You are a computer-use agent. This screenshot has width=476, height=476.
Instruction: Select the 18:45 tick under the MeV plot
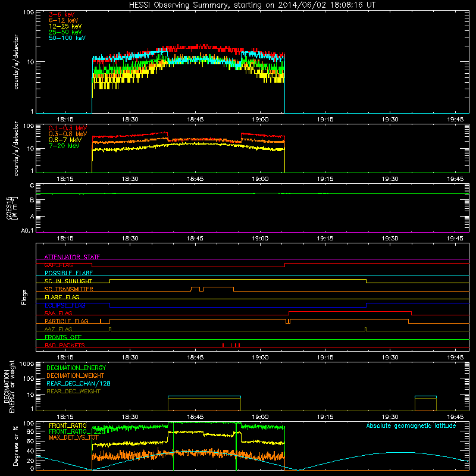click(x=195, y=179)
